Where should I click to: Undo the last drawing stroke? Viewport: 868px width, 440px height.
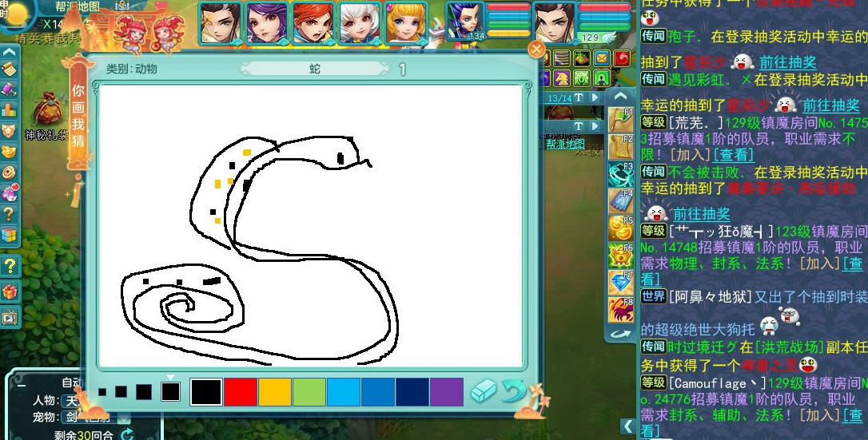[512, 390]
